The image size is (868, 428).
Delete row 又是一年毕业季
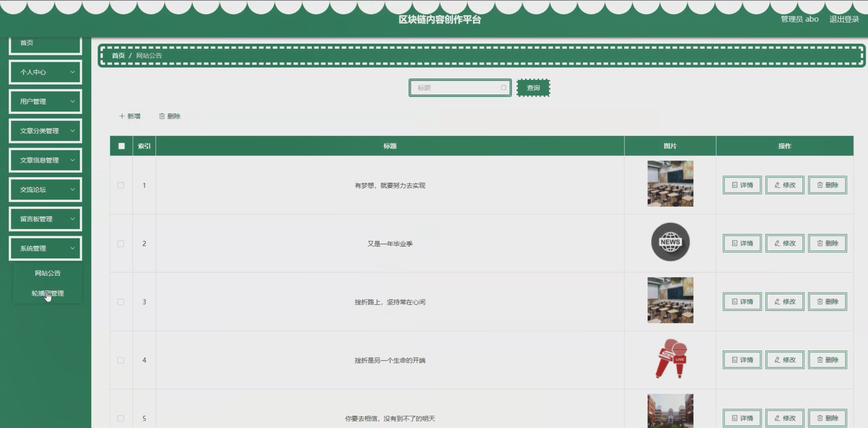827,243
